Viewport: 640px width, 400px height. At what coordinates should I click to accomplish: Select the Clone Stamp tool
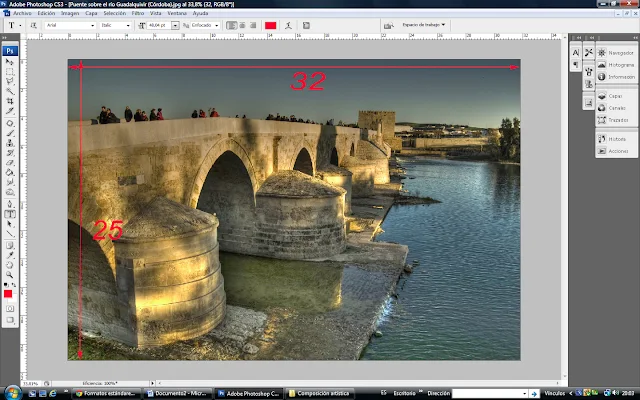coord(10,143)
